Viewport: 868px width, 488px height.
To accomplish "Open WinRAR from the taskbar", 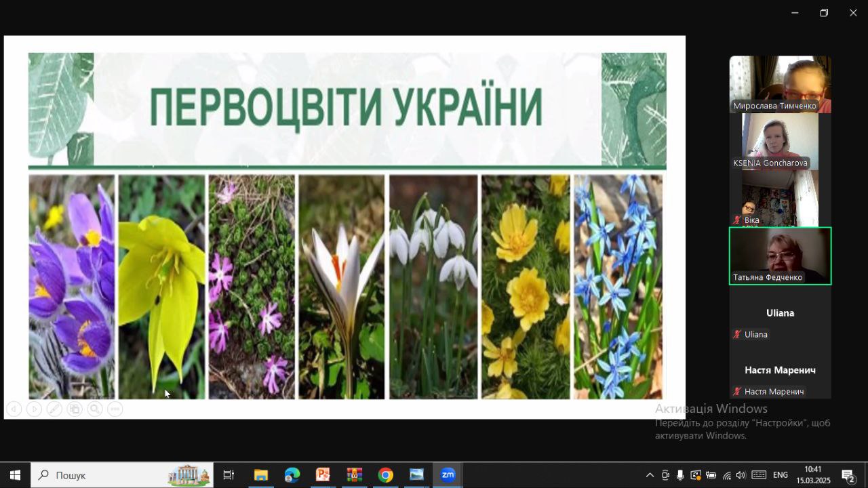I will click(354, 475).
